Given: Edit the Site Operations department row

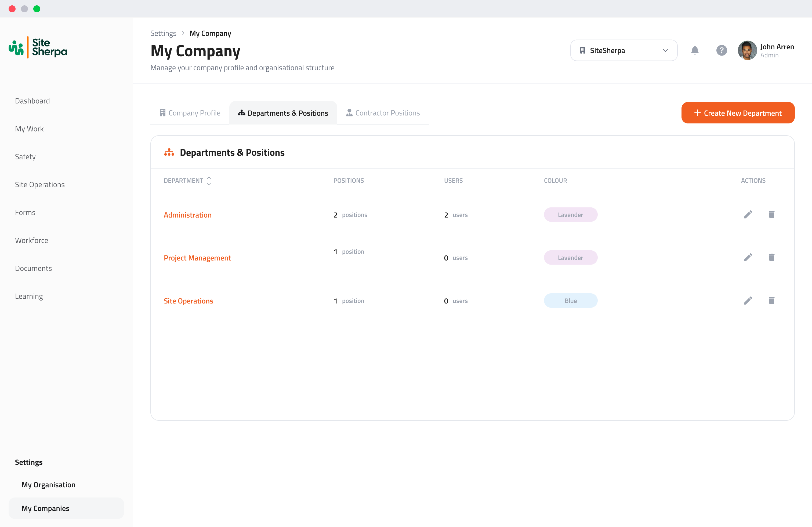Looking at the screenshot, I should click(748, 300).
